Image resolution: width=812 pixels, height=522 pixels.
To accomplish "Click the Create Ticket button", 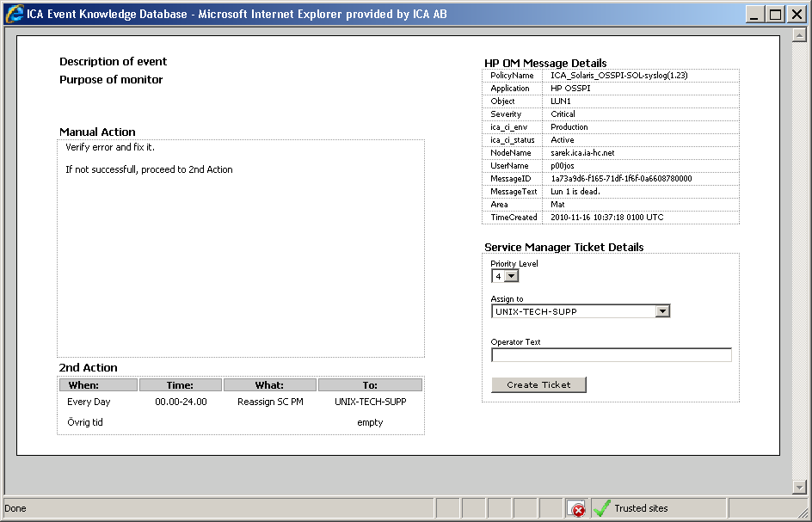I will point(538,384).
